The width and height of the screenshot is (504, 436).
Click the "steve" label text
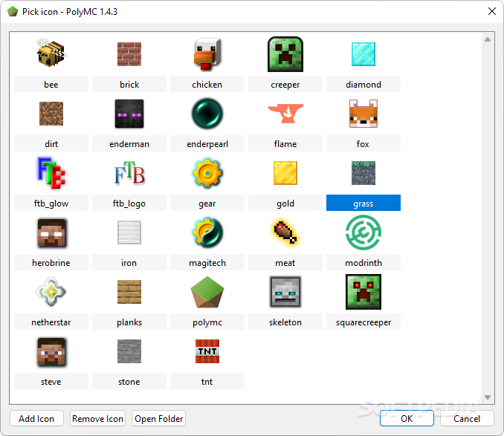pyautogui.click(x=51, y=382)
